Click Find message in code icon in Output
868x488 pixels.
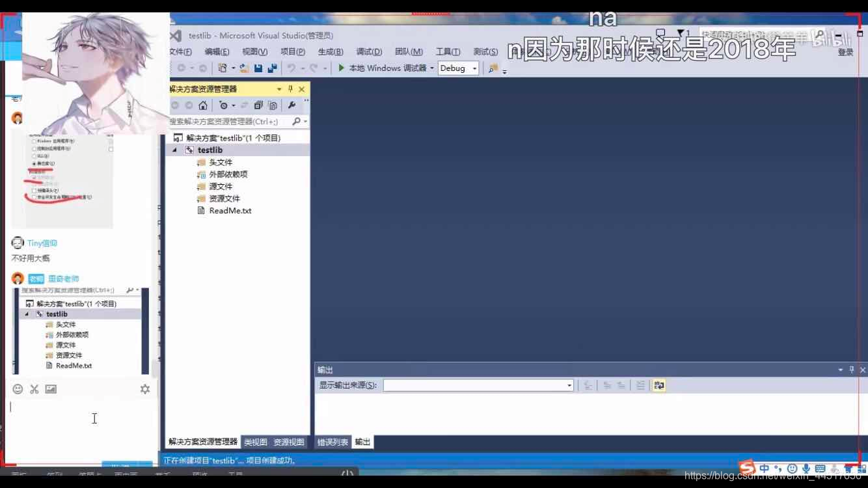tap(588, 385)
